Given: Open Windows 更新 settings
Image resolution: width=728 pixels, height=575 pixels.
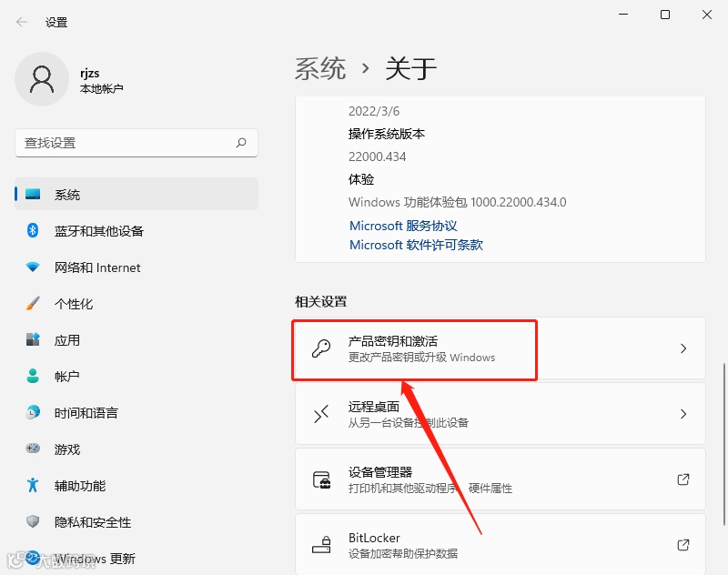Looking at the screenshot, I should point(136,559).
